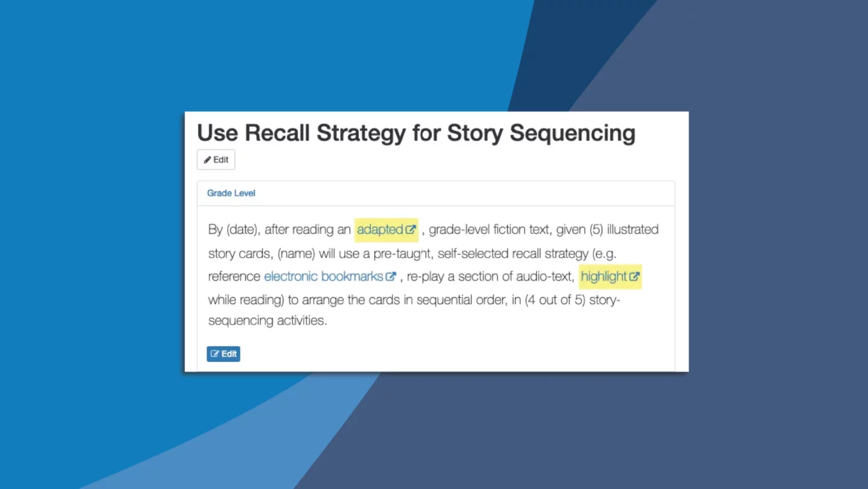
Task: Select the yellow-highlighted "adapted" term
Action: tap(379, 229)
